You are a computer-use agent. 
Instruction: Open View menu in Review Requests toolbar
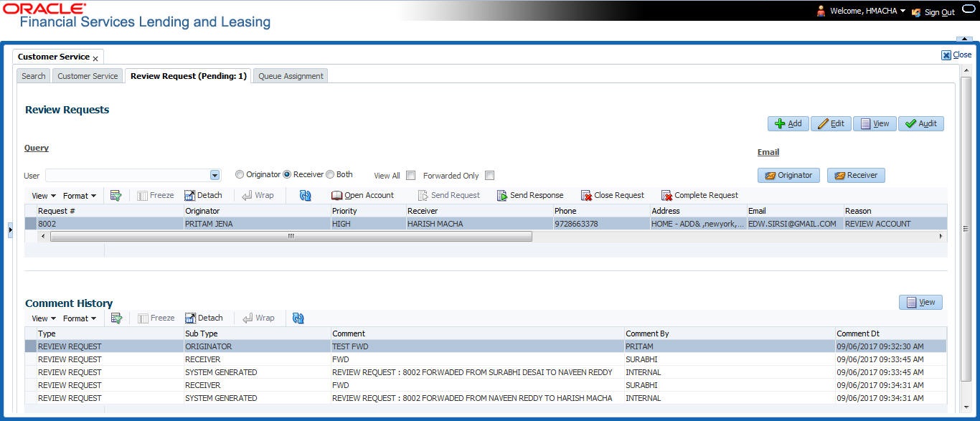pos(43,195)
